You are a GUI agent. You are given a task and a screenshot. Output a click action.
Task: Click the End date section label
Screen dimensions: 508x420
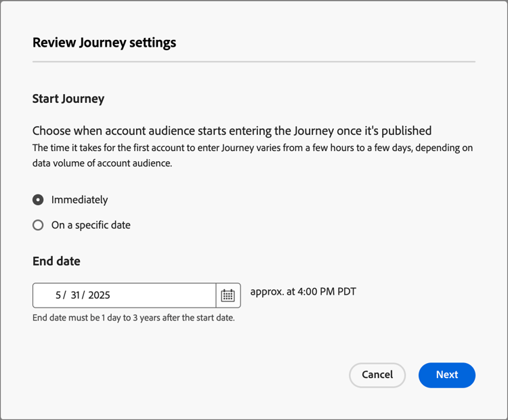[x=56, y=261]
